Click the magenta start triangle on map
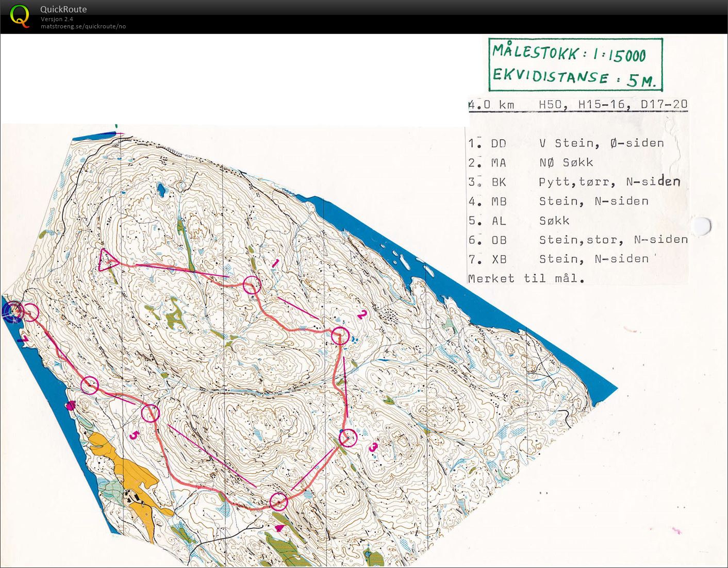 (x=108, y=260)
